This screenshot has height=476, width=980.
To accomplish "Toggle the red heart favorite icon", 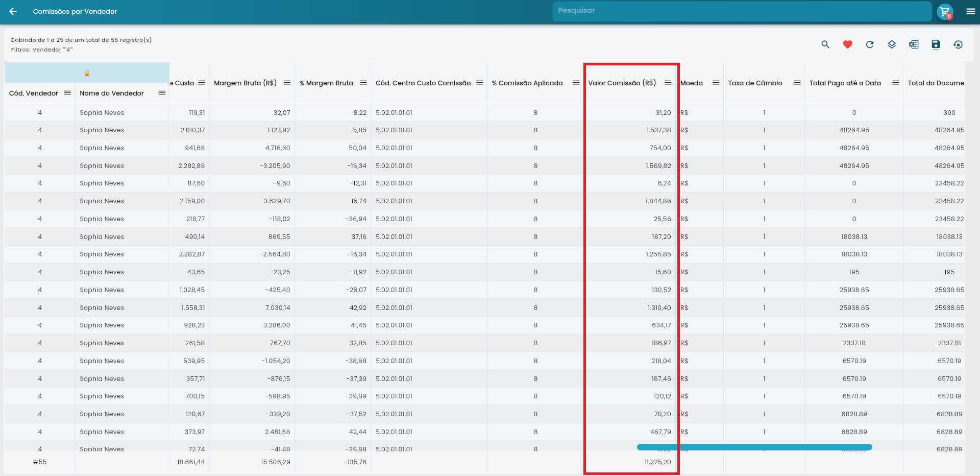I will tap(847, 44).
